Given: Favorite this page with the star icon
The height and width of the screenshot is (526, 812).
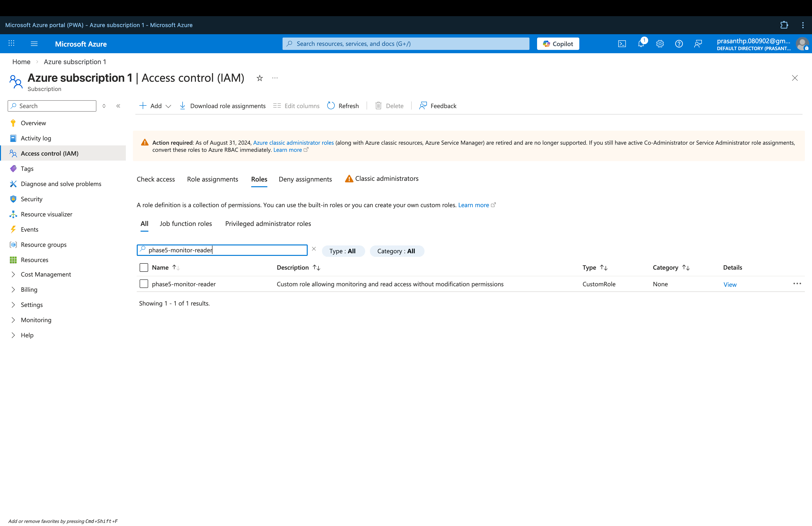Looking at the screenshot, I should pos(260,78).
